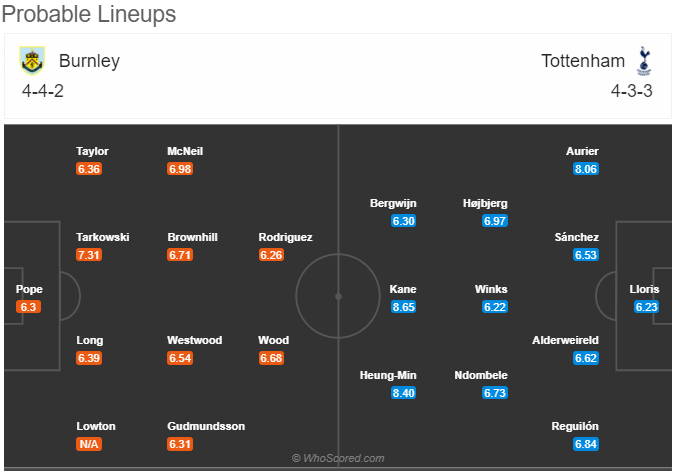Click the WhoScored.com watermark

point(338,458)
